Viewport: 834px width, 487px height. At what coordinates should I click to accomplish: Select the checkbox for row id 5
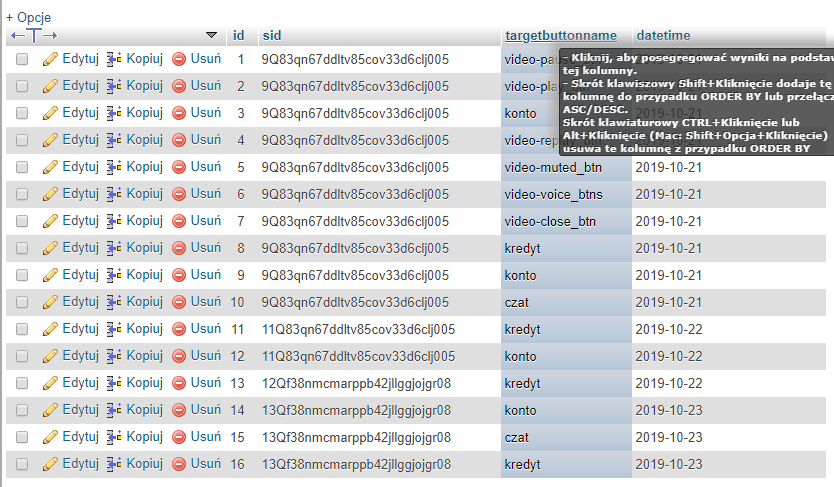22,167
